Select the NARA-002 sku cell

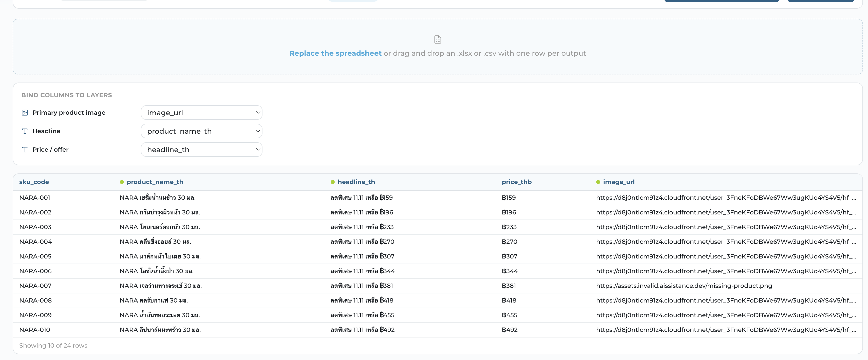tap(35, 212)
